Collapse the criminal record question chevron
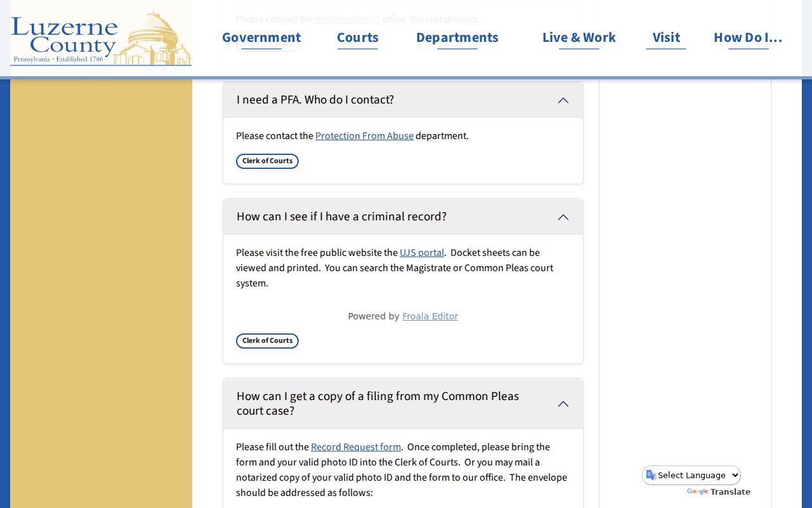812x508 pixels. 563,217
